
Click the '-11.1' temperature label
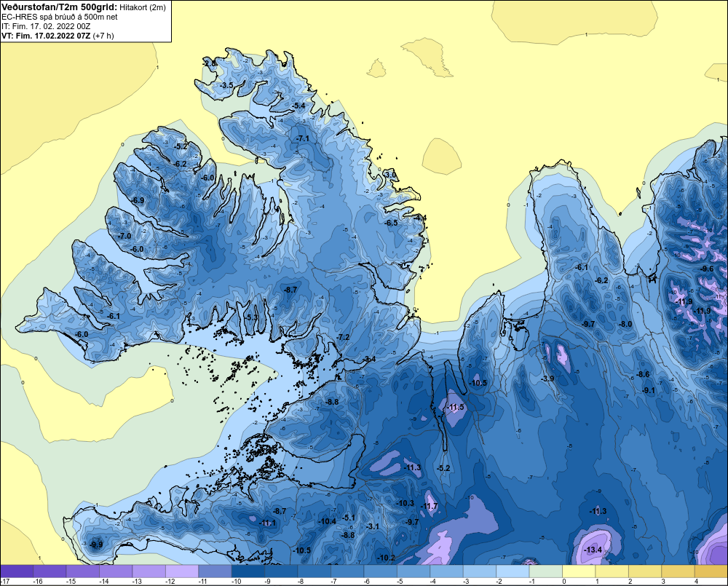tap(267, 523)
